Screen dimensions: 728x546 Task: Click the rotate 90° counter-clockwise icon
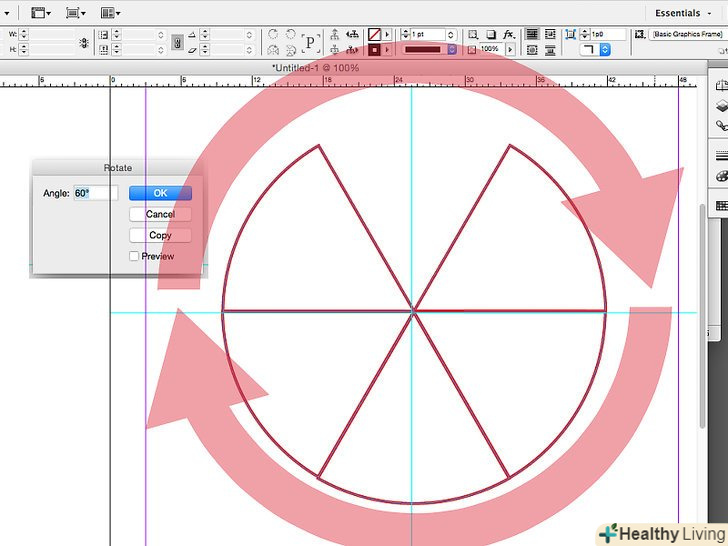coord(292,34)
